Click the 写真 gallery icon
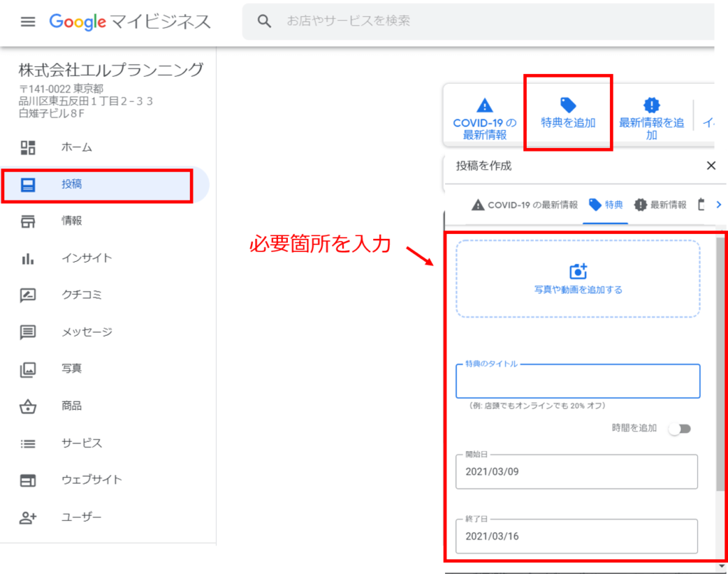 tap(28, 369)
